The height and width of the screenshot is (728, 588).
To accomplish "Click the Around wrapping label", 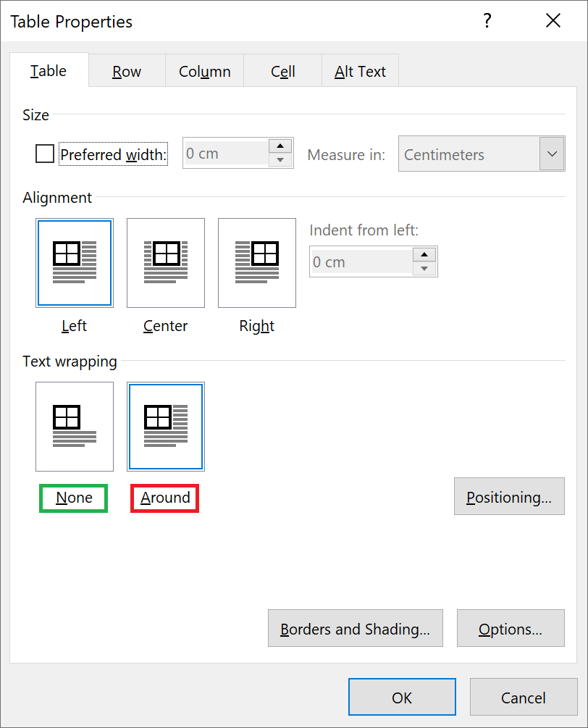I will click(165, 498).
